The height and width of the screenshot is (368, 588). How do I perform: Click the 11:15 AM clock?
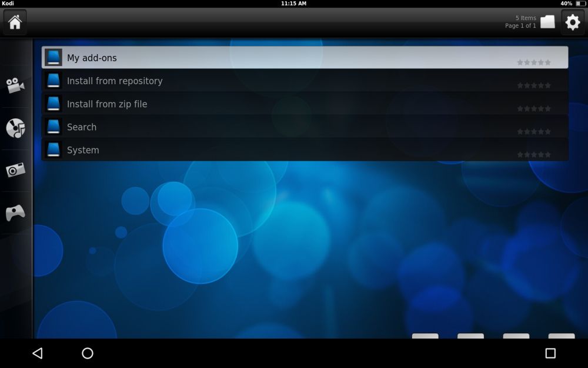pos(293,4)
